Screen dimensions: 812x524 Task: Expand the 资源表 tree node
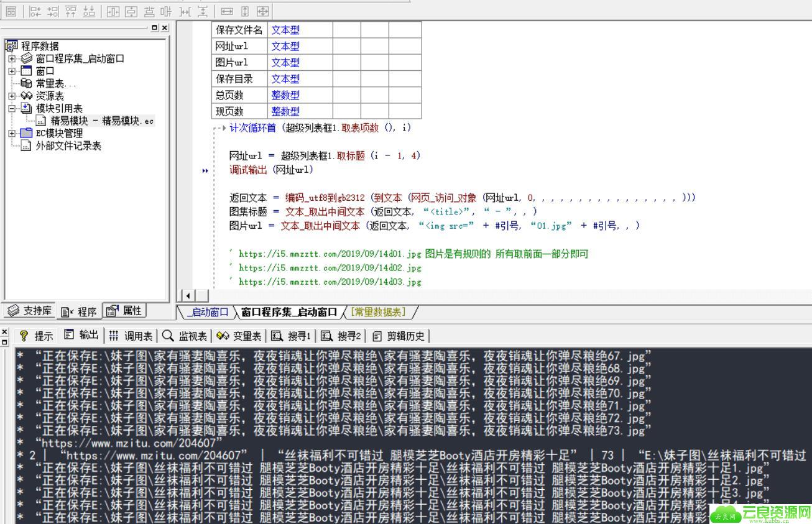(12, 96)
